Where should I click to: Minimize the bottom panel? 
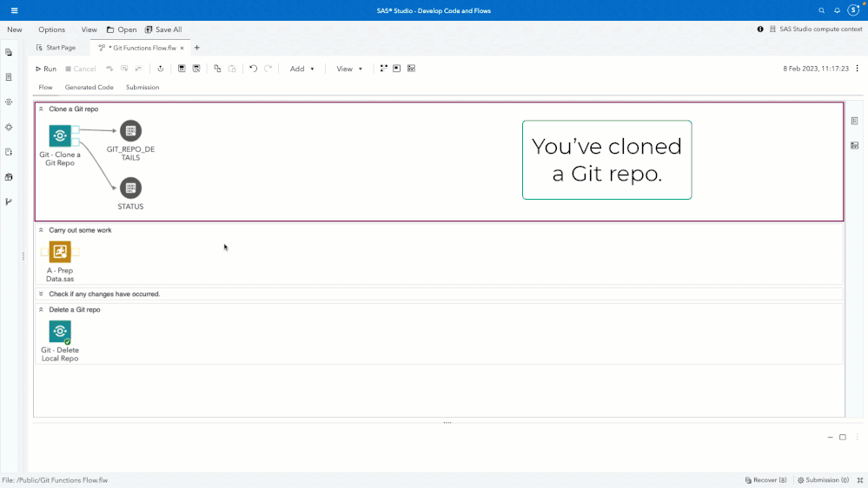(830, 437)
